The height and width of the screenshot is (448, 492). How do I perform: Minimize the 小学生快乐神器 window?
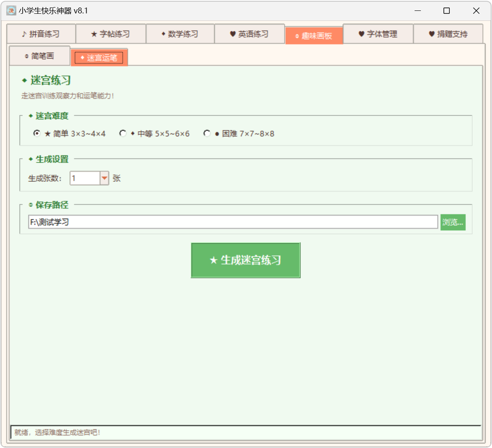418,11
